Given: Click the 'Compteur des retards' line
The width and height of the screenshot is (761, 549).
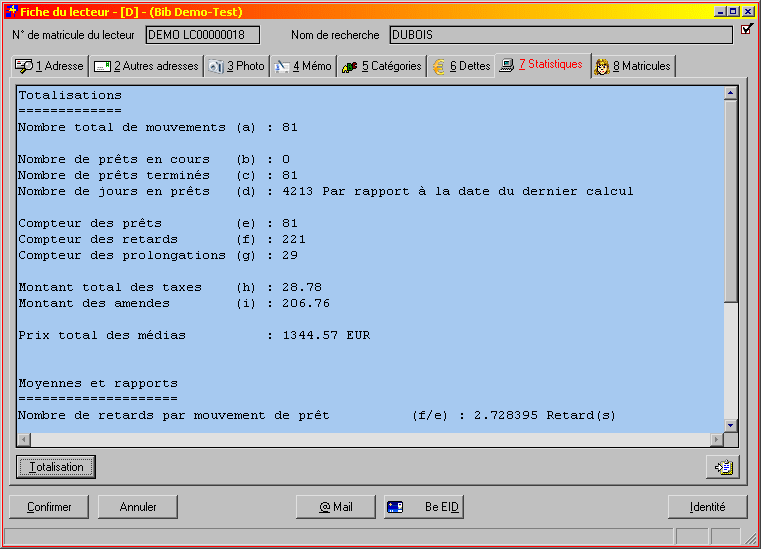Looking at the screenshot, I should click(162, 240).
